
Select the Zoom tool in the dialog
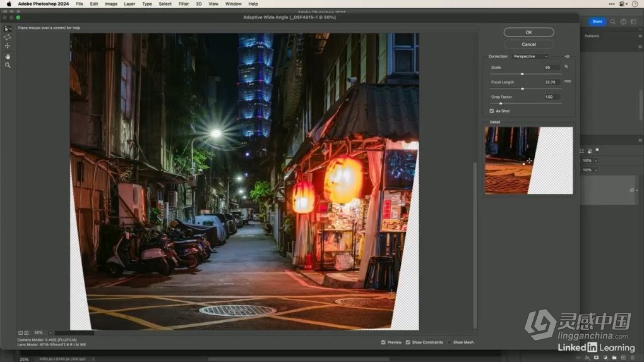pos(8,65)
